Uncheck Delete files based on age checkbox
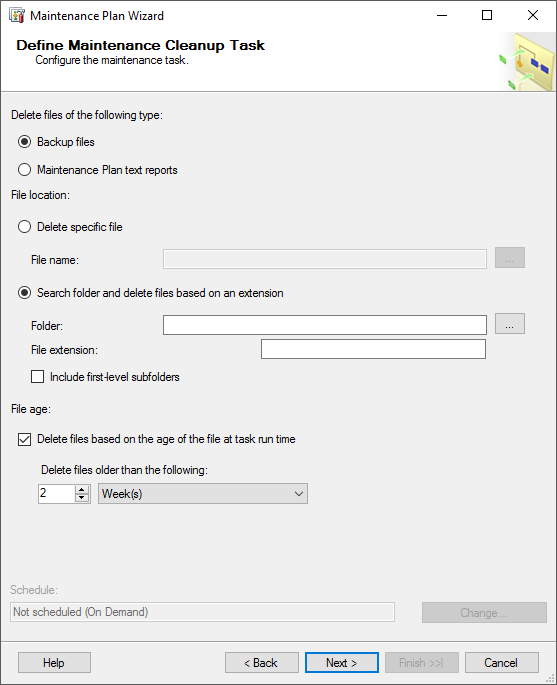The image size is (557, 685). 24,439
